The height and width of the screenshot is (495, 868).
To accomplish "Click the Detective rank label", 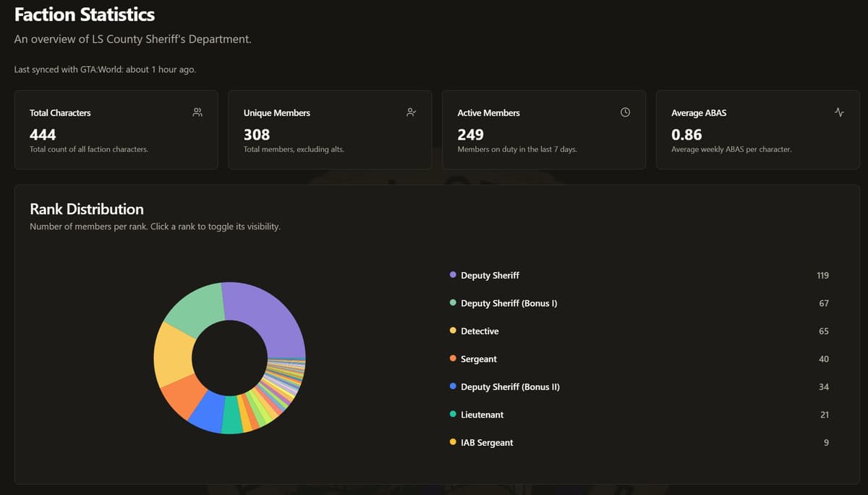I will (x=480, y=331).
